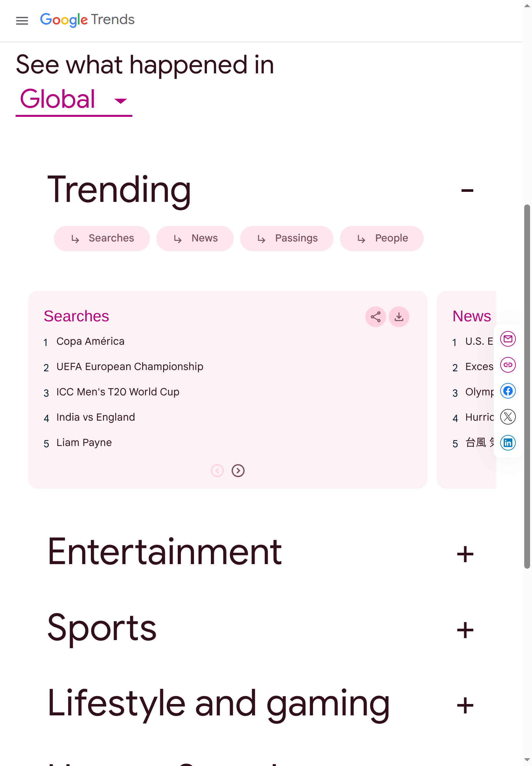Open UEFA European Championship entry
Viewport: 532px width, 766px height.
pos(130,366)
